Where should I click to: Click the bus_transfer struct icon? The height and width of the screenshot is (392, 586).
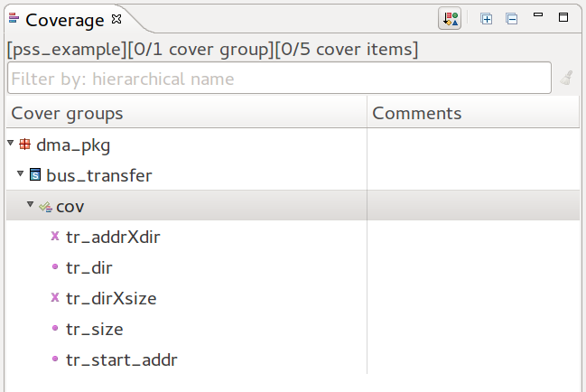[x=34, y=174]
